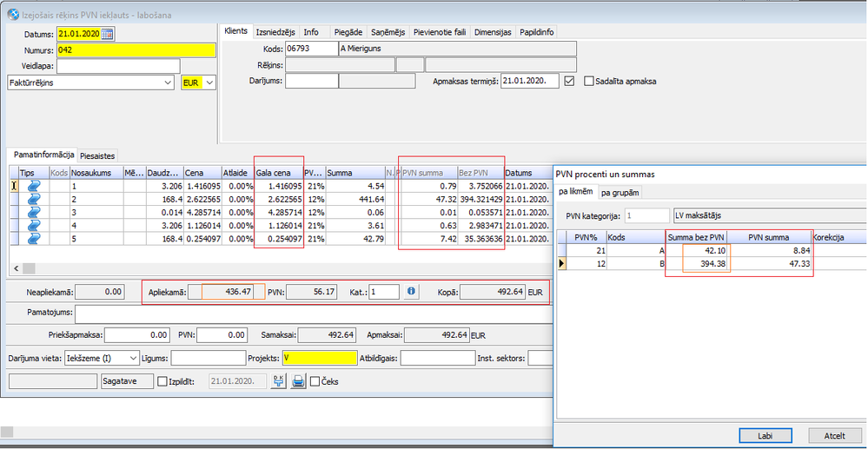Image resolution: width=868 pixels, height=449 pixels.
Task: Toggle the Izpildīt checkbox
Action: (162, 380)
